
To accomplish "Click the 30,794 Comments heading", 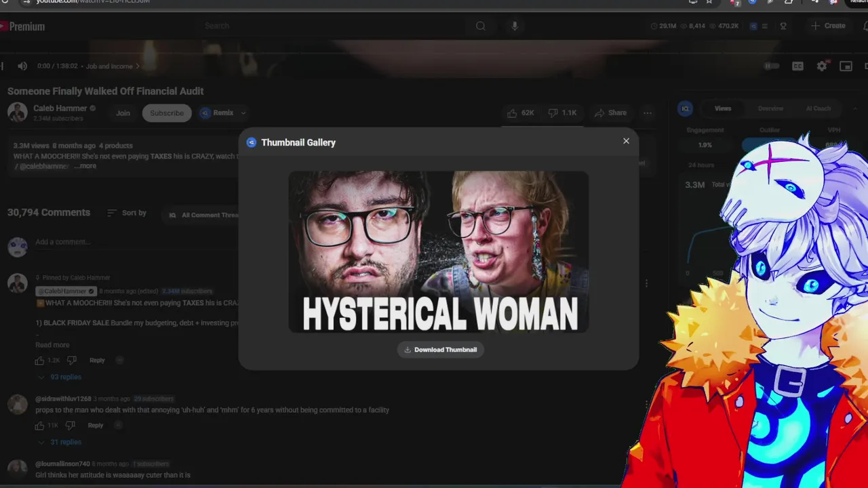I will click(x=49, y=213).
